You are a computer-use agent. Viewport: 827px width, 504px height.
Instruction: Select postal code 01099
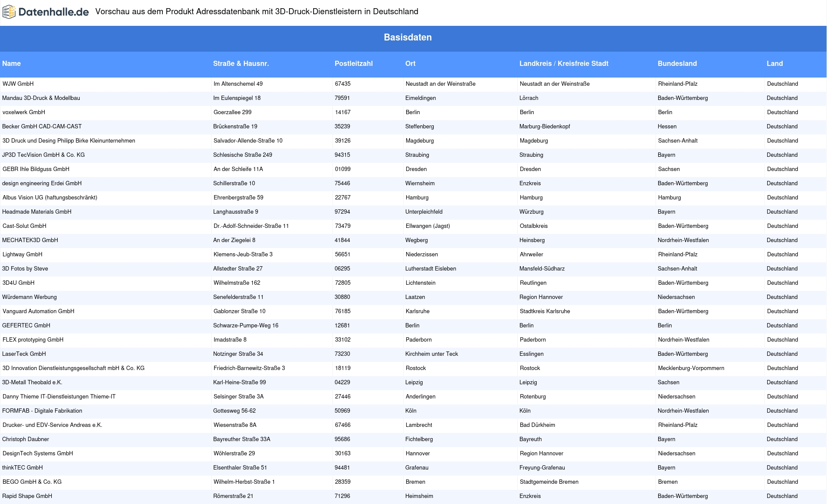(x=343, y=169)
